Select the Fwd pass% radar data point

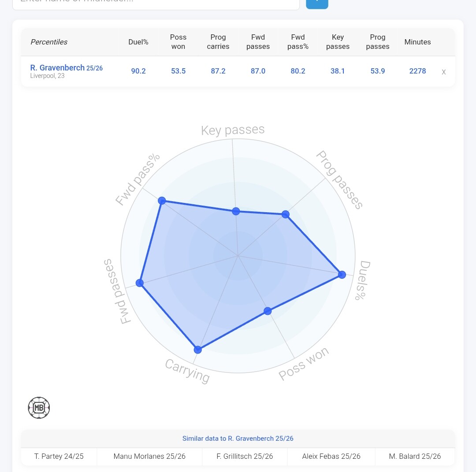click(x=162, y=201)
